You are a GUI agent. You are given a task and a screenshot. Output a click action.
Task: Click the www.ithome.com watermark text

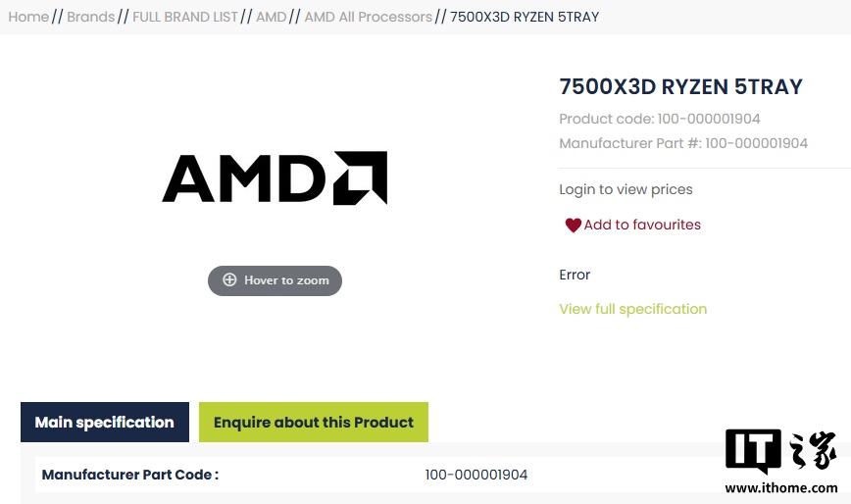pyautogui.click(x=780, y=487)
